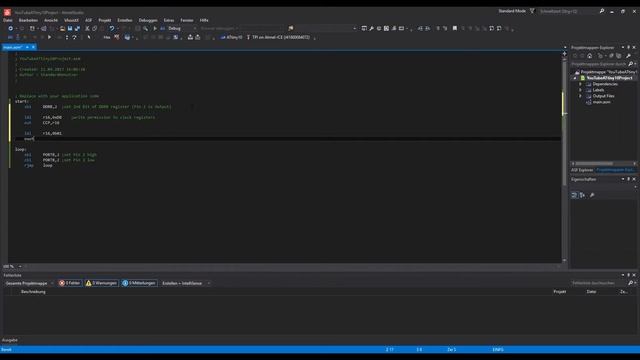This screenshot has height=360, width=640.
Task: Focus the Quick Launch search field
Action: click(x=568, y=11)
